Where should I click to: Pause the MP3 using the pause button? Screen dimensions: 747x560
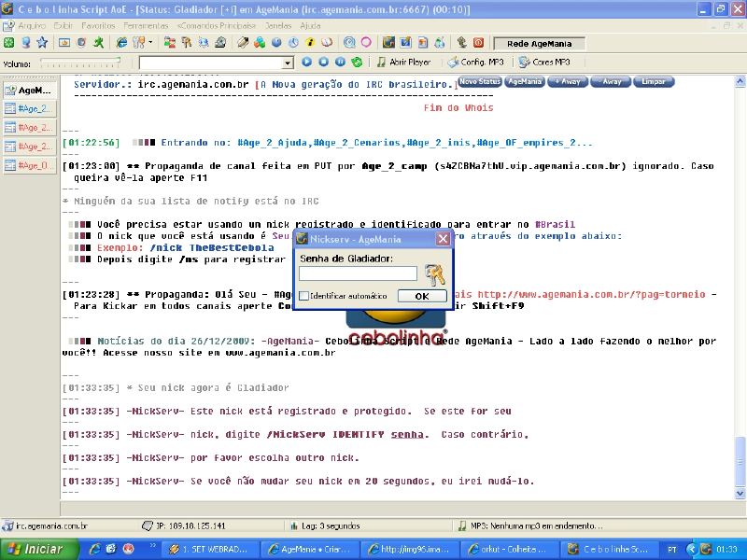(340, 62)
